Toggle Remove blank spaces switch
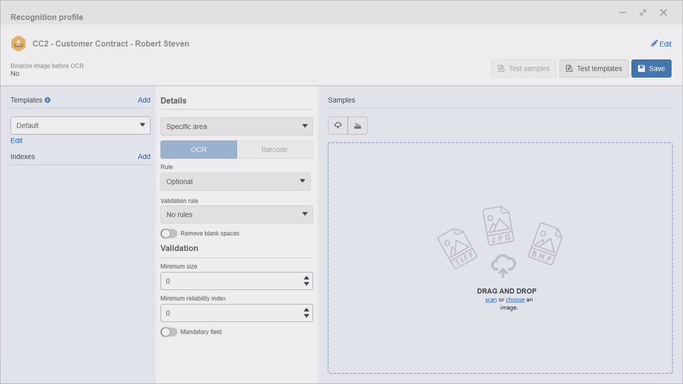683x384 pixels. [169, 233]
